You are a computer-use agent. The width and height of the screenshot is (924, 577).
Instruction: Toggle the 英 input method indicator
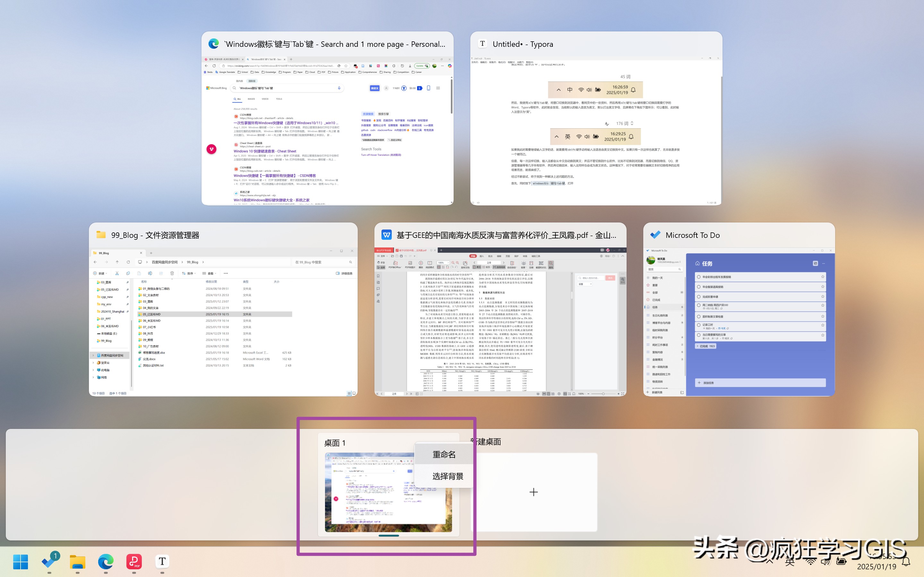pyautogui.click(x=790, y=562)
